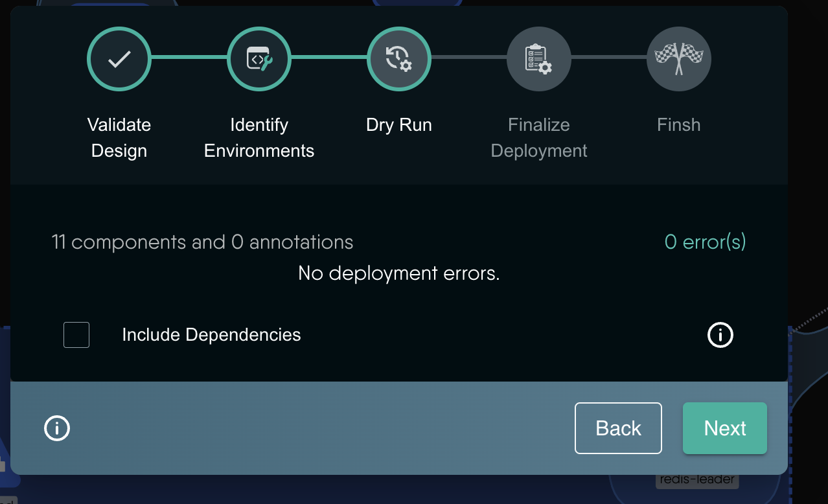This screenshot has height=504, width=828.
Task: Jump to the Finalize Deployment step
Action: point(539,137)
